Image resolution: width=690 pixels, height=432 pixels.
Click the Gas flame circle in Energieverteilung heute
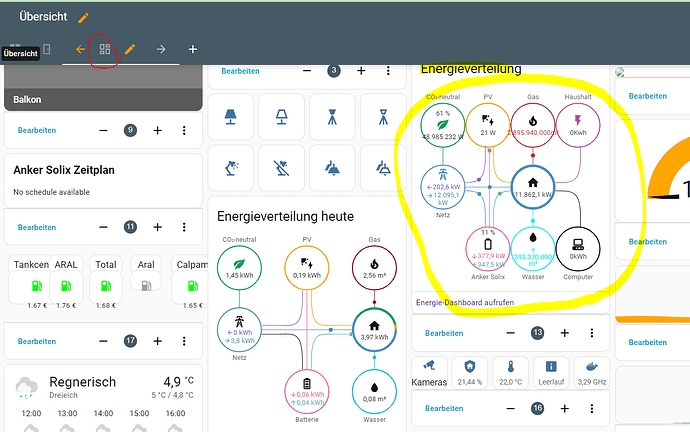pyautogui.click(x=374, y=267)
